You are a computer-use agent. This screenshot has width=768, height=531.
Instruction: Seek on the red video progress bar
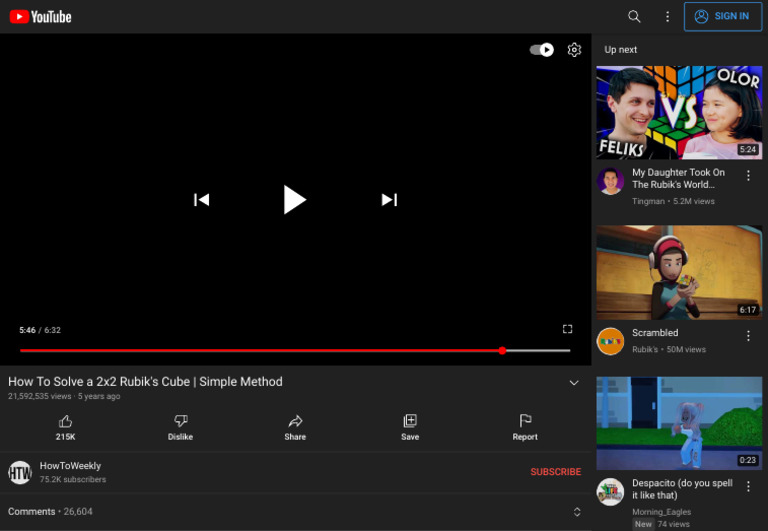click(260, 351)
